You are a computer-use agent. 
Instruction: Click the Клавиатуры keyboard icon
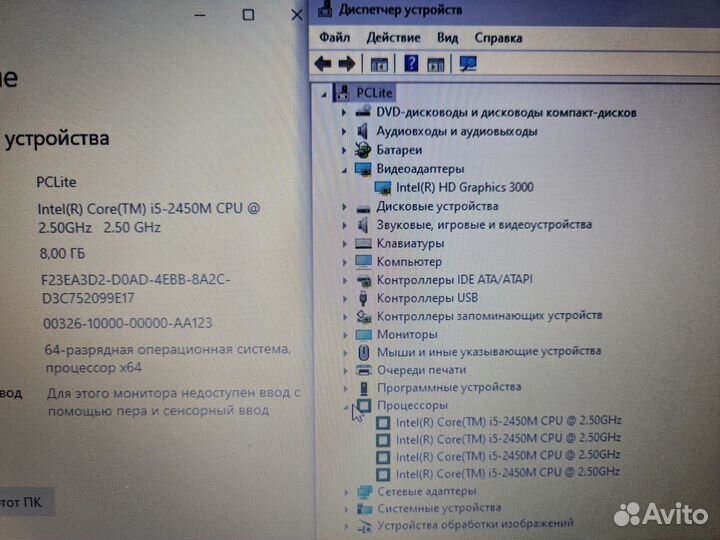point(363,243)
